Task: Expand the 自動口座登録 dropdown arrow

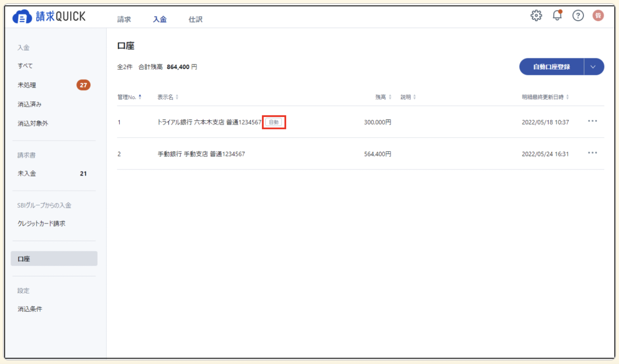Action: coord(593,67)
